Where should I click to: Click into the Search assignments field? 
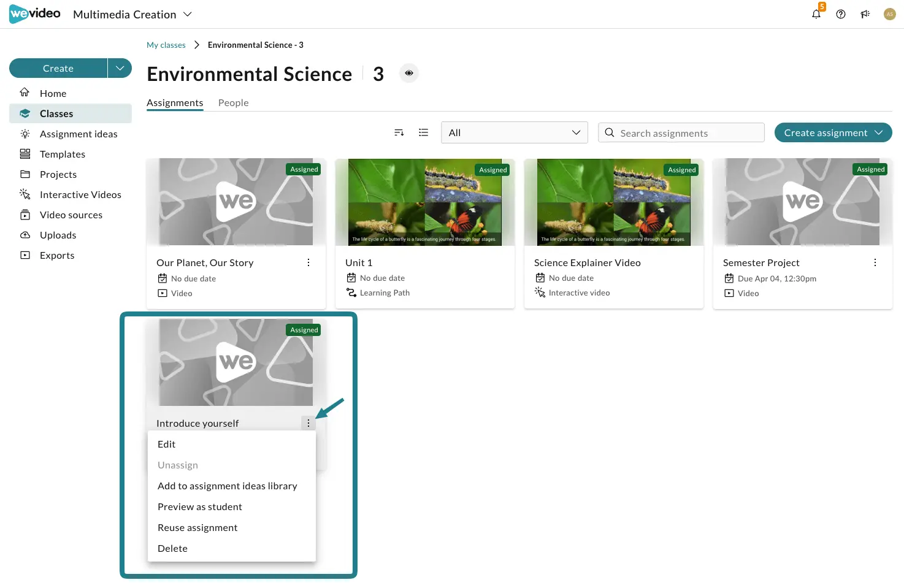[x=681, y=132]
